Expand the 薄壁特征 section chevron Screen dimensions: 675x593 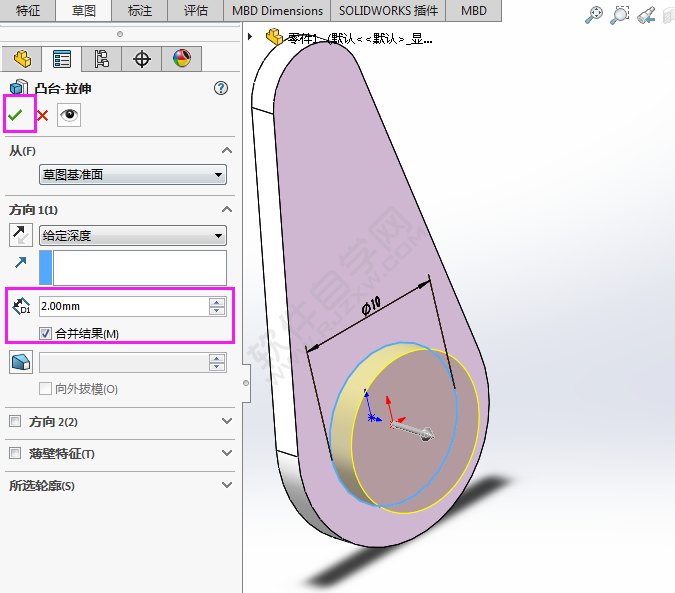pos(227,453)
